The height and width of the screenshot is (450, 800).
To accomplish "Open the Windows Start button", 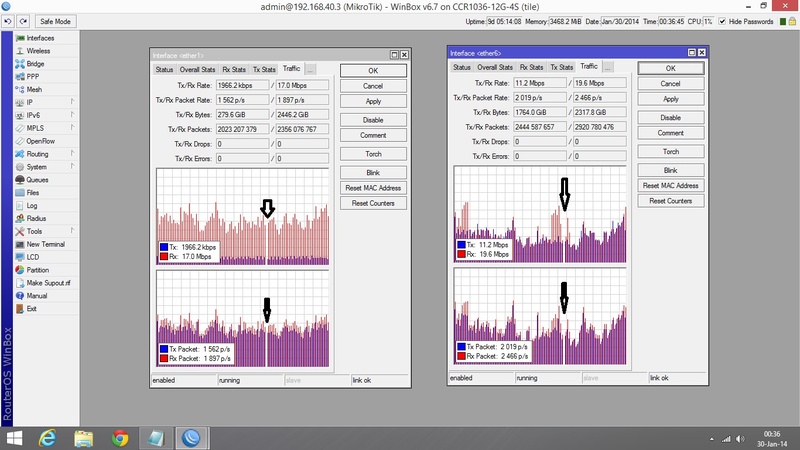I will (14, 438).
